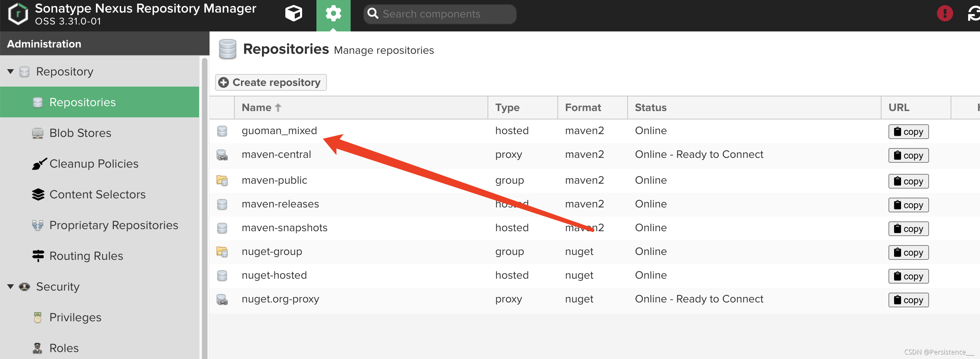Image resolution: width=980 pixels, height=359 pixels.
Task: Click the Proprietary Repositories icon
Action: pos(37,225)
